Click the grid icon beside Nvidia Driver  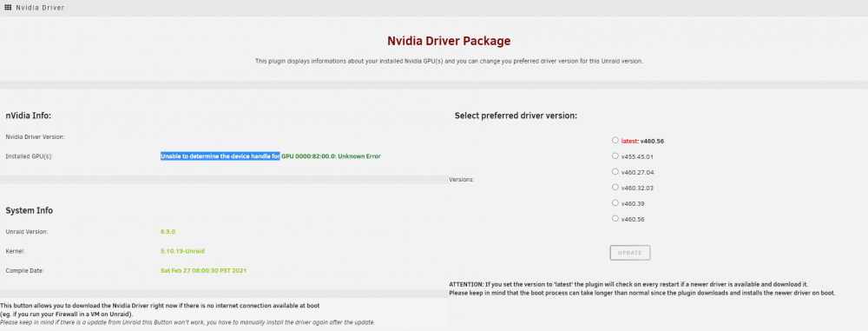(x=8, y=8)
